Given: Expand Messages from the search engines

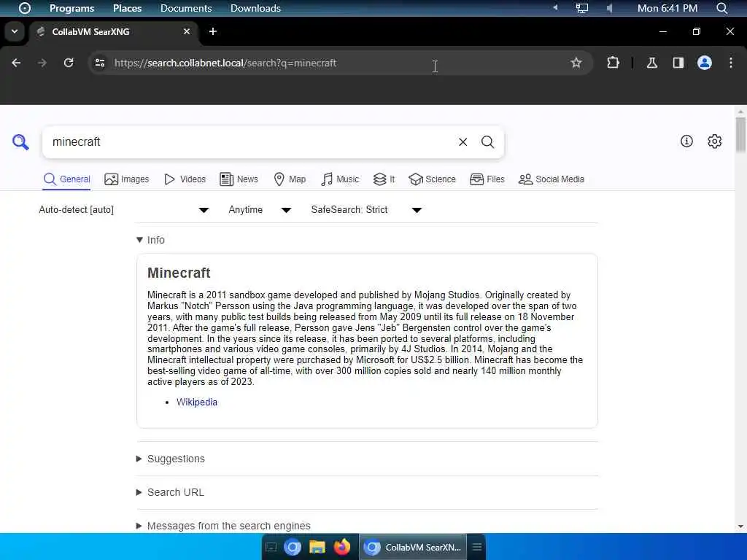Looking at the screenshot, I should pos(223,526).
